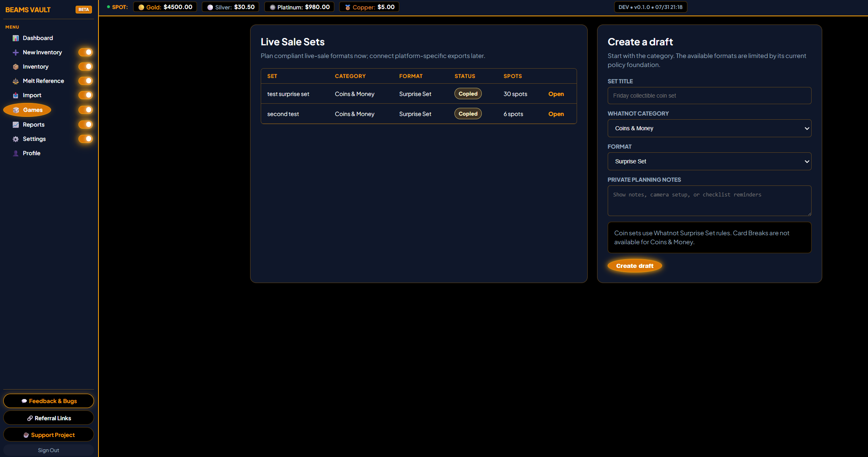Open the Reports page

34,125
